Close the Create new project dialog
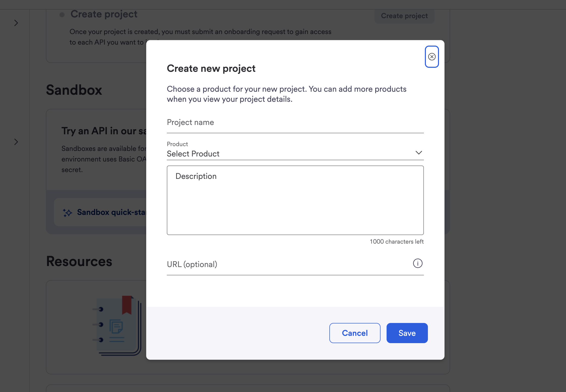The image size is (566, 392). pos(432,57)
